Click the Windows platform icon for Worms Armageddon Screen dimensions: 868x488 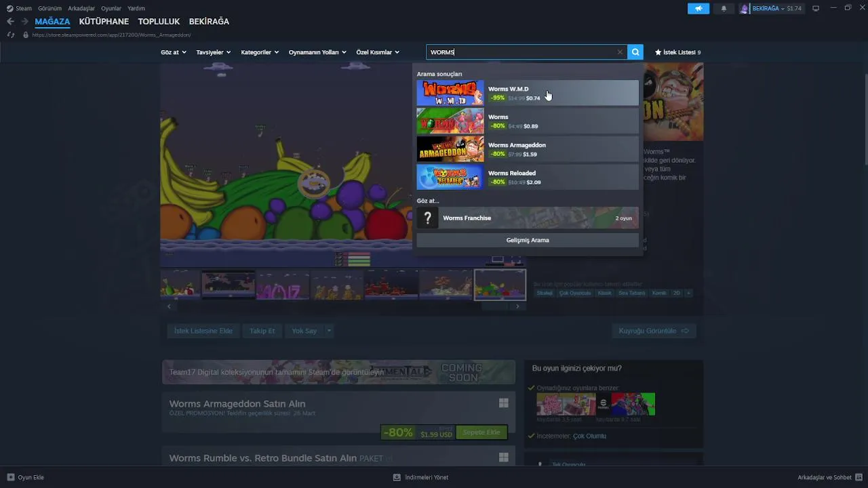(x=503, y=403)
